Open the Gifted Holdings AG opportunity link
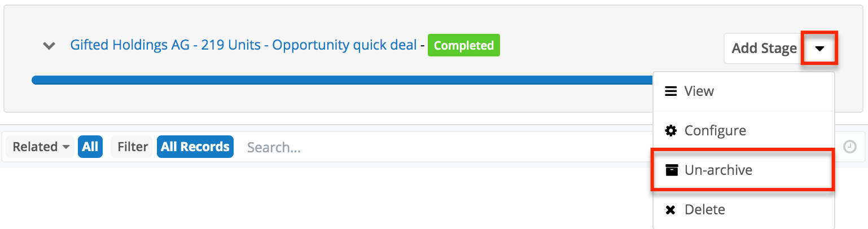The image size is (868, 229). tap(243, 45)
